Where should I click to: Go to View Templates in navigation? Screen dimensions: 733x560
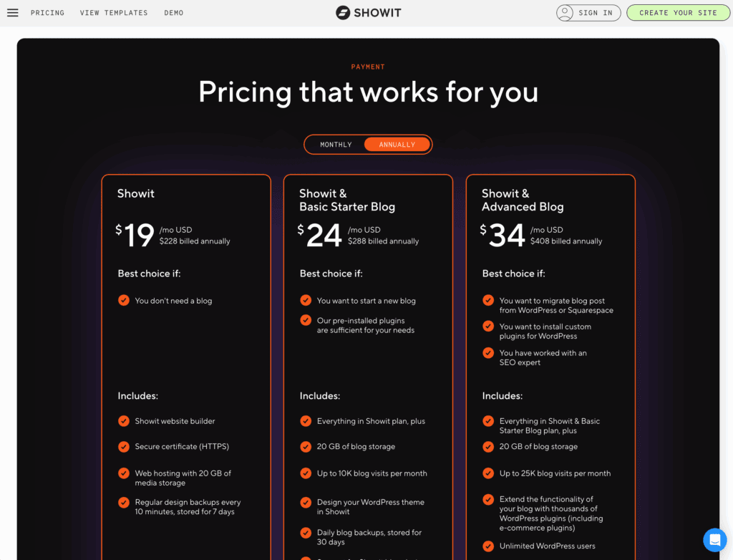[x=114, y=13]
